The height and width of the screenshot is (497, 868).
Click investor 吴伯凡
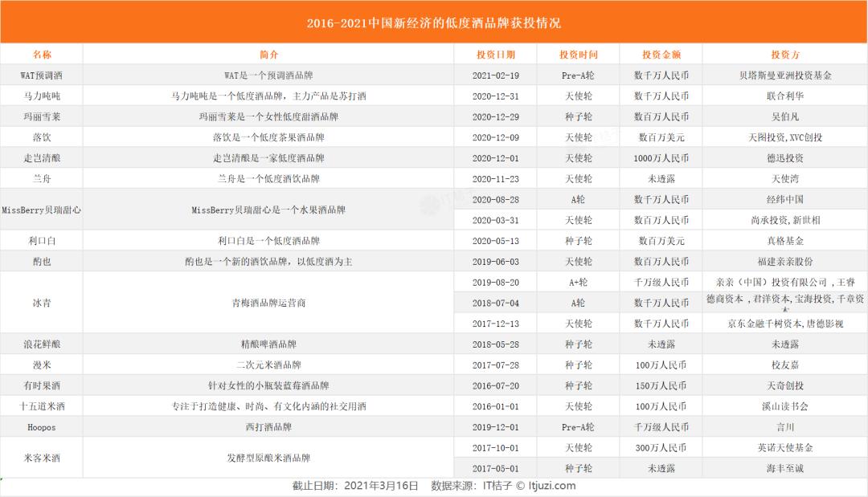point(785,116)
